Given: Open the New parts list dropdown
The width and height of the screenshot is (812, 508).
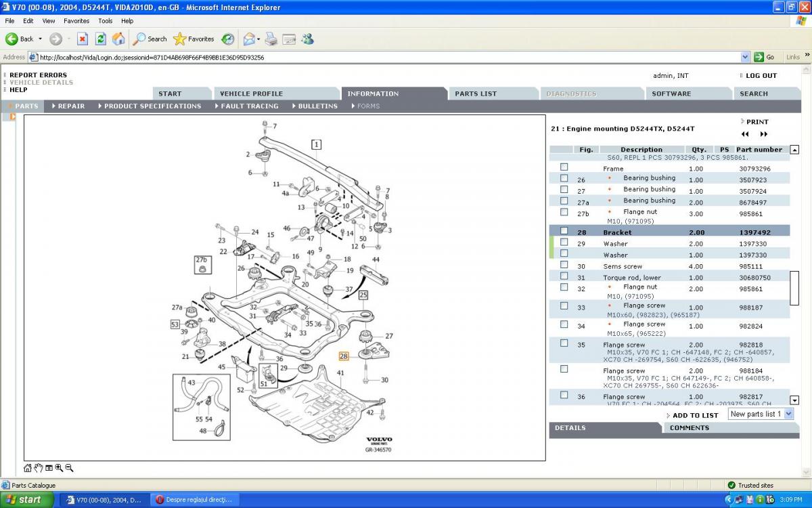Looking at the screenshot, I should tap(788, 414).
